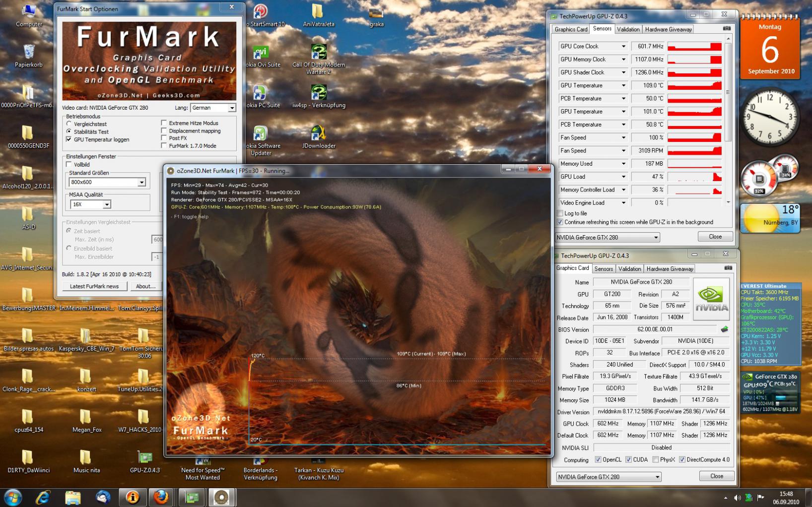Enable the FurMark 1.7.0 Mode checkbox
The height and width of the screenshot is (507, 812).
tap(164, 145)
